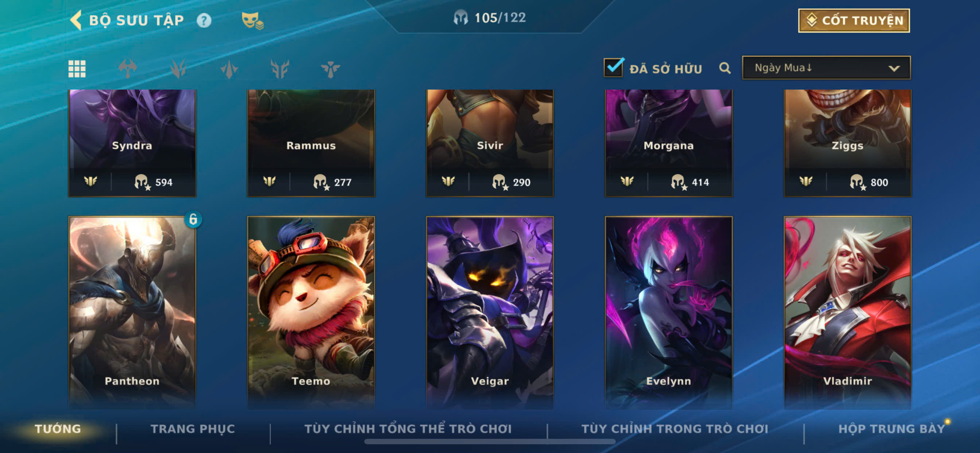Open the Pantheon card with unlock badge
The height and width of the screenshot is (453, 980).
pos(132,312)
